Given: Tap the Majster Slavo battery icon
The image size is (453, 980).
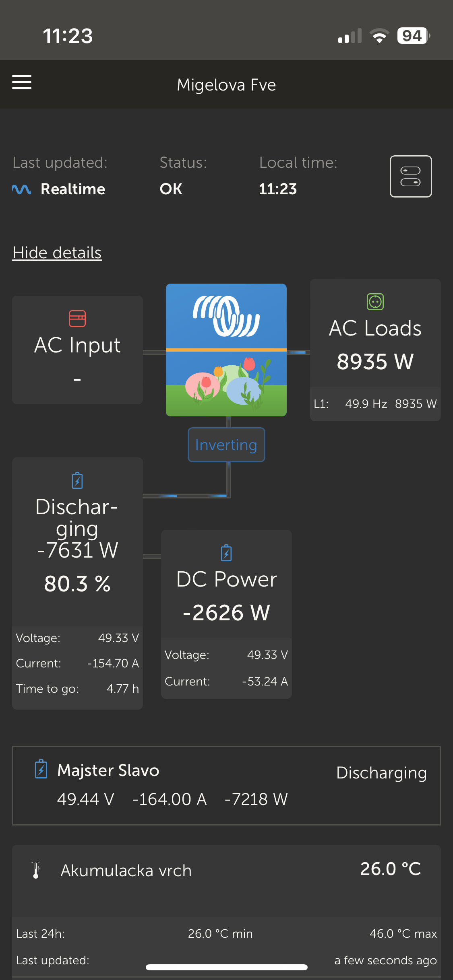Looking at the screenshot, I should pos(41,770).
